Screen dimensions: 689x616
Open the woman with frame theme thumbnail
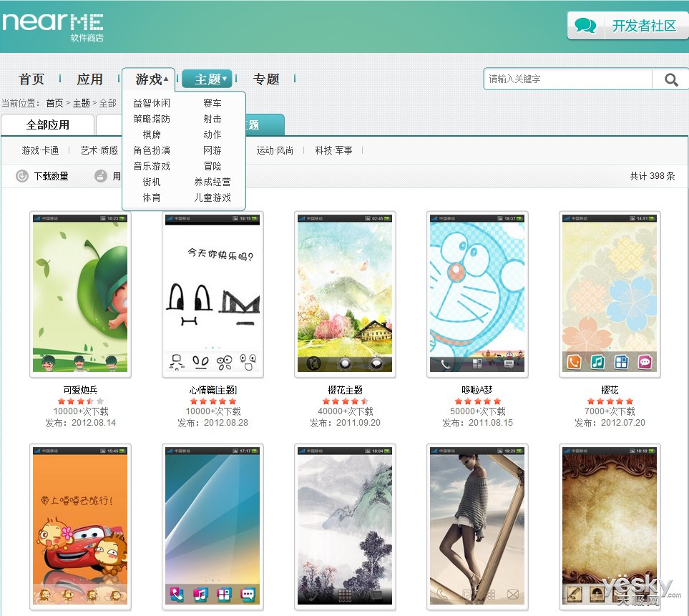pyautogui.click(x=477, y=527)
